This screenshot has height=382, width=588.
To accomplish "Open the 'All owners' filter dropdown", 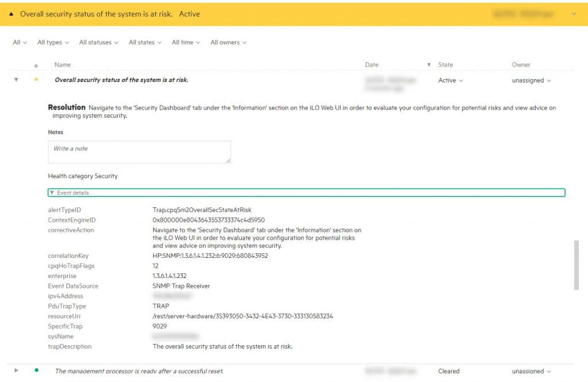I will pos(229,43).
